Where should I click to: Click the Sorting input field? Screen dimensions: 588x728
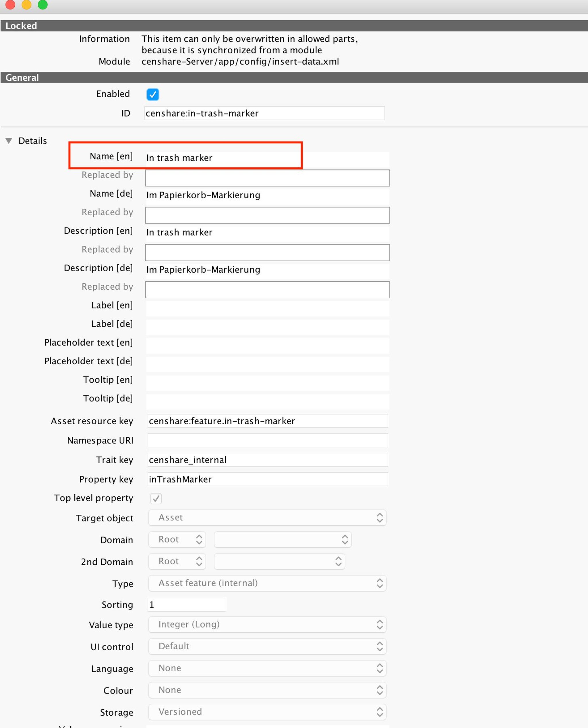187,605
